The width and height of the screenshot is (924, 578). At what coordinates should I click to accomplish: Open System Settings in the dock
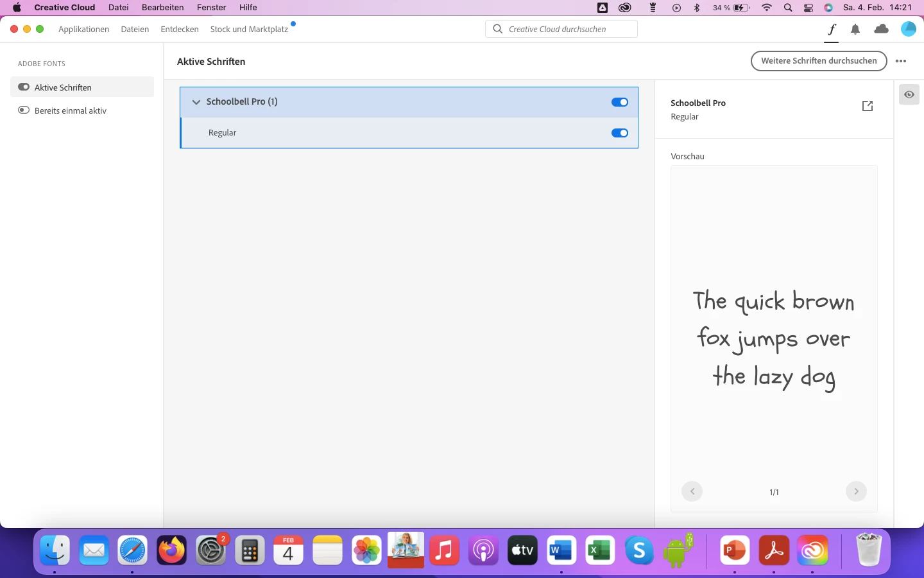click(211, 550)
